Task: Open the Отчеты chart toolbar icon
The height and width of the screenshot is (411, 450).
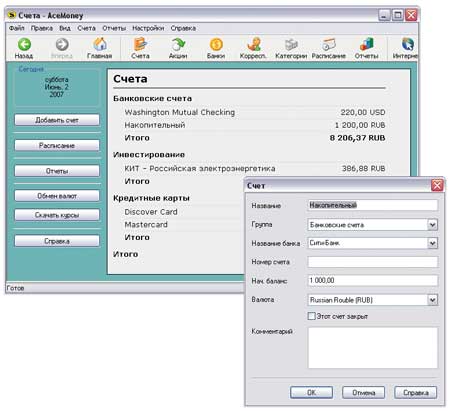Action: [367, 44]
